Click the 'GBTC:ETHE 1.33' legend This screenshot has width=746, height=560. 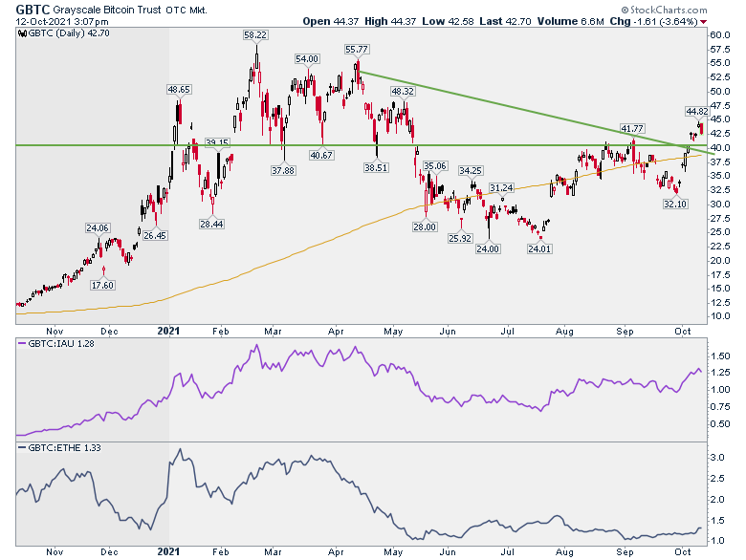(x=59, y=448)
